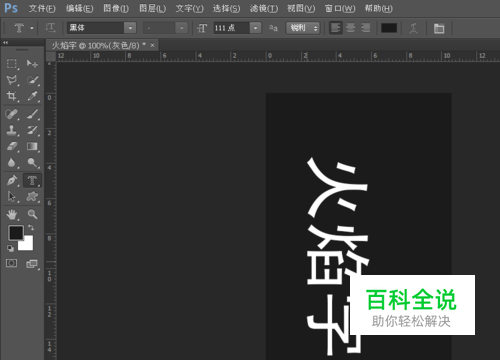Select the Quick Selection tool
This screenshot has width=500, height=360.
coord(32,80)
